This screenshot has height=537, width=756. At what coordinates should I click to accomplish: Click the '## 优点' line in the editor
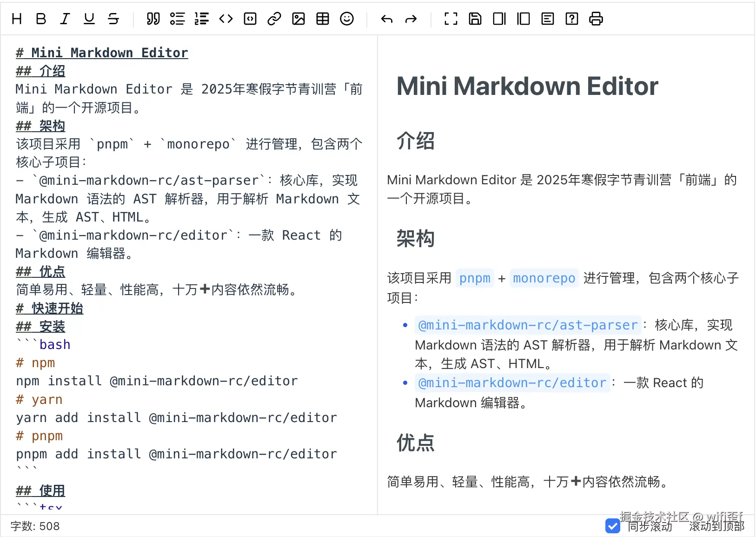tap(40, 271)
